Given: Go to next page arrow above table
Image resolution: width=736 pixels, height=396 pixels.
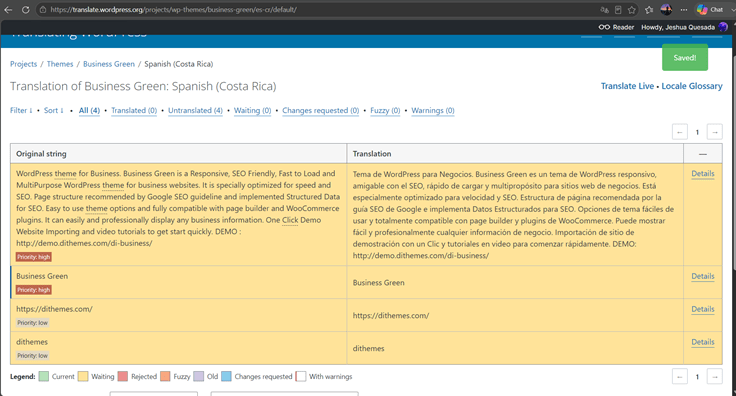Looking at the screenshot, I should (714, 132).
